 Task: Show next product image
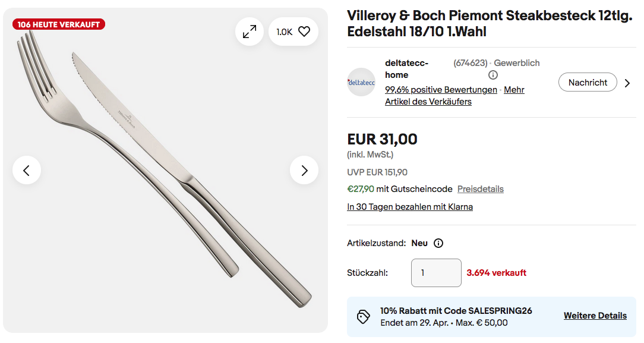304,171
